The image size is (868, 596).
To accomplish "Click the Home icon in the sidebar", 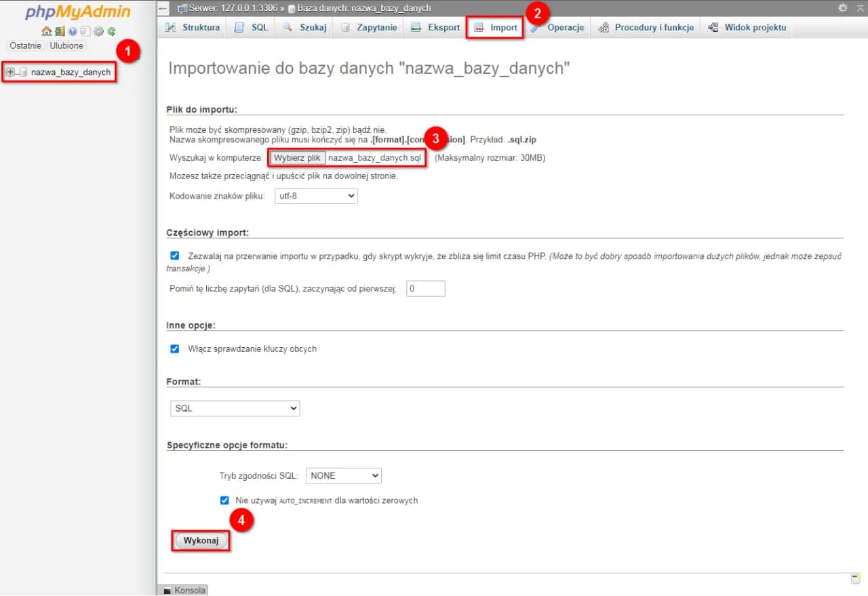I will pyautogui.click(x=45, y=31).
